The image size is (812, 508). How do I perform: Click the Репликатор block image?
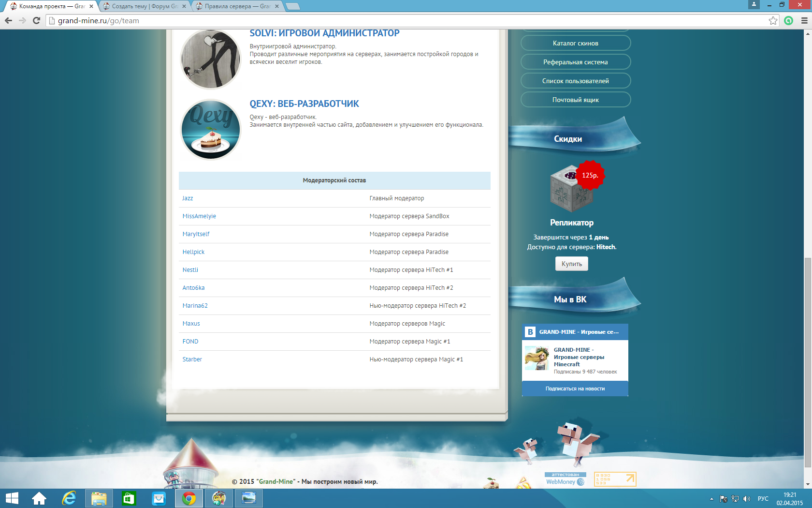click(x=571, y=189)
